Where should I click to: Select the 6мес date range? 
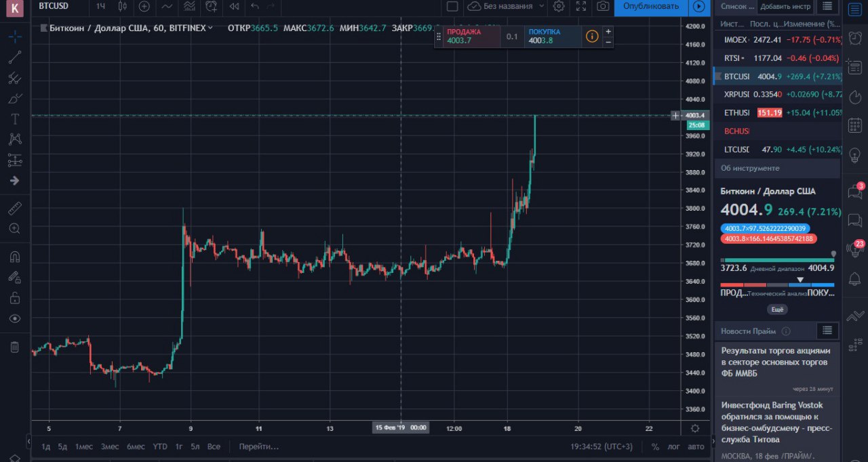[136, 446]
